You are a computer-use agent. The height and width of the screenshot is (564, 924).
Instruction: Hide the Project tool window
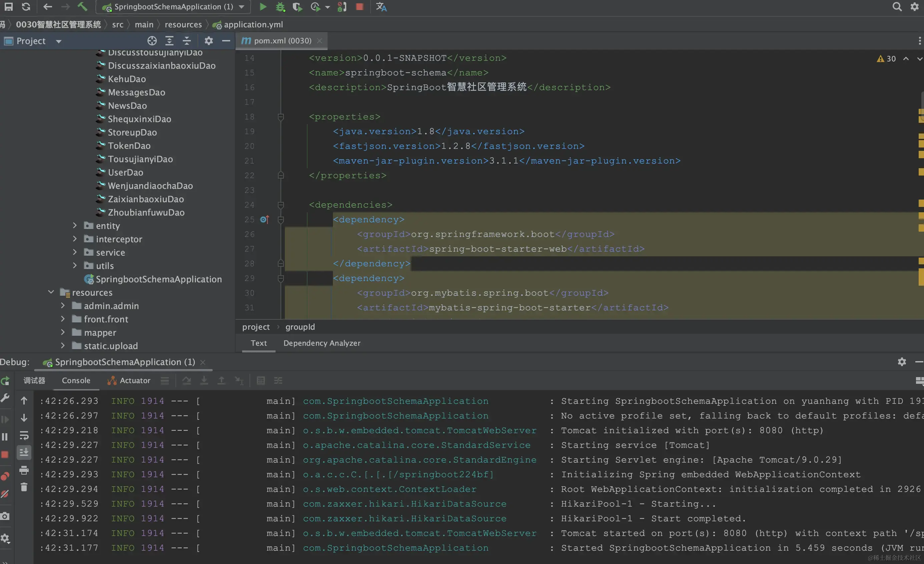click(226, 40)
